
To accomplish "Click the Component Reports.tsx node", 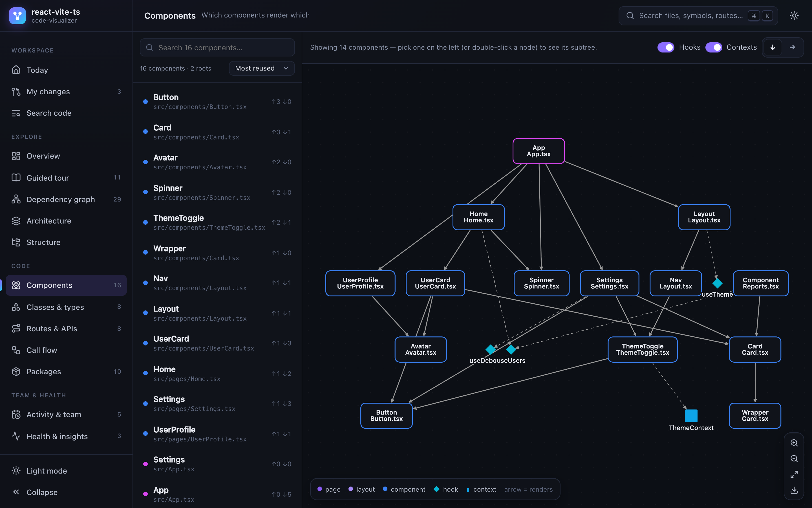I will pos(761,283).
